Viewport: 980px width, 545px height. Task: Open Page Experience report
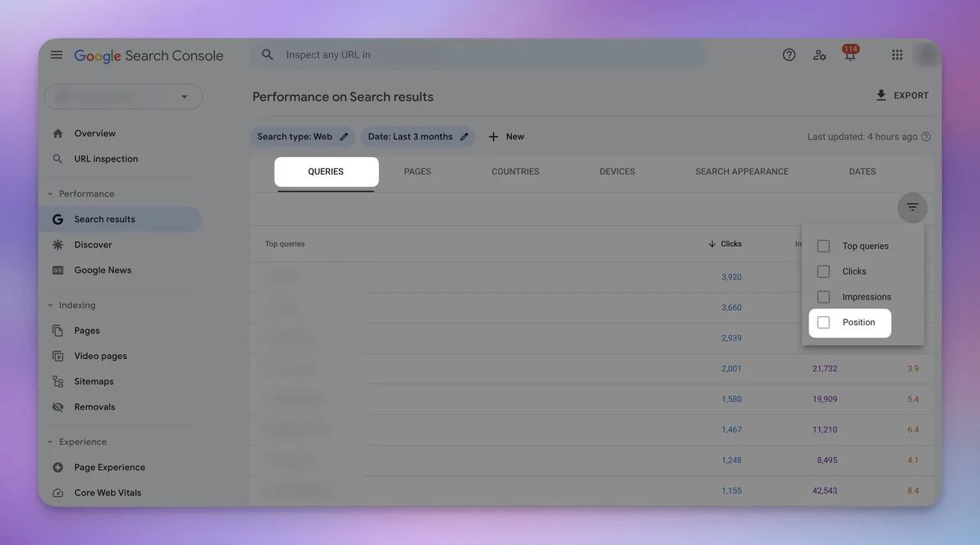(109, 468)
